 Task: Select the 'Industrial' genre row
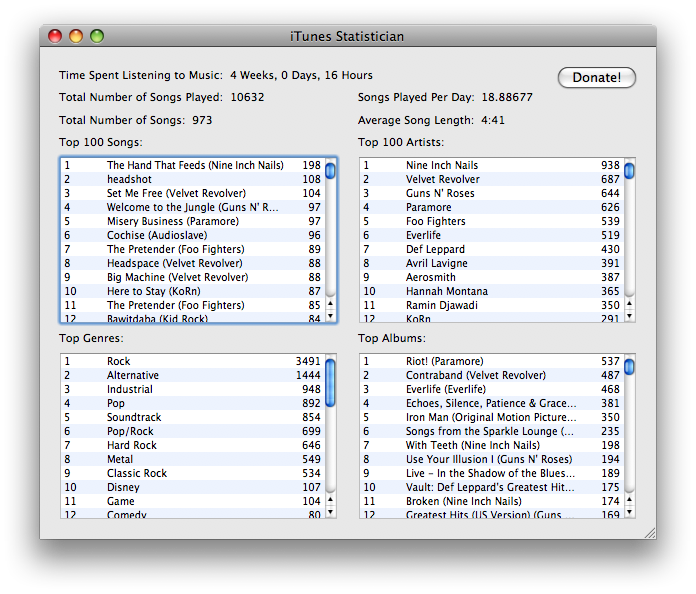click(x=193, y=389)
